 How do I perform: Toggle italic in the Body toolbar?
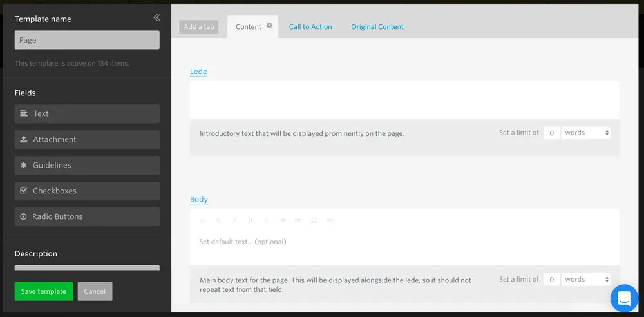234,221
